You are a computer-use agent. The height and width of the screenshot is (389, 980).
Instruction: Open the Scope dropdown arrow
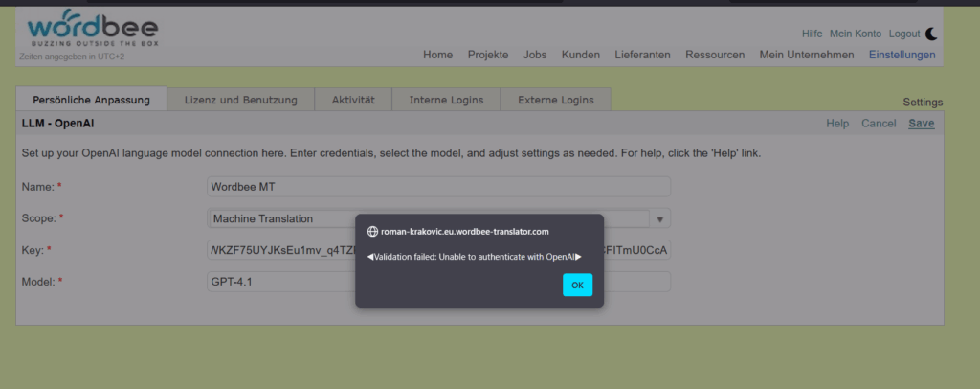click(660, 218)
